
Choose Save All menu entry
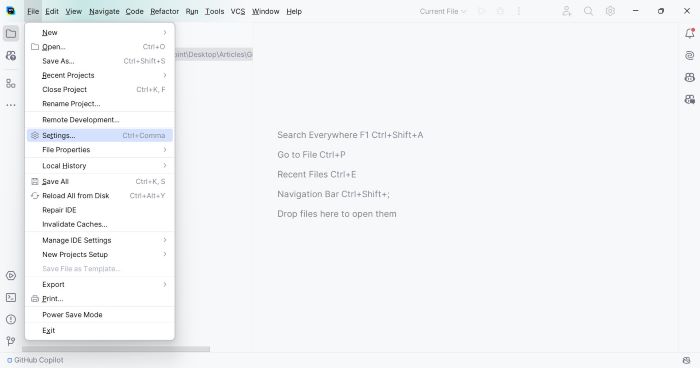point(100,181)
